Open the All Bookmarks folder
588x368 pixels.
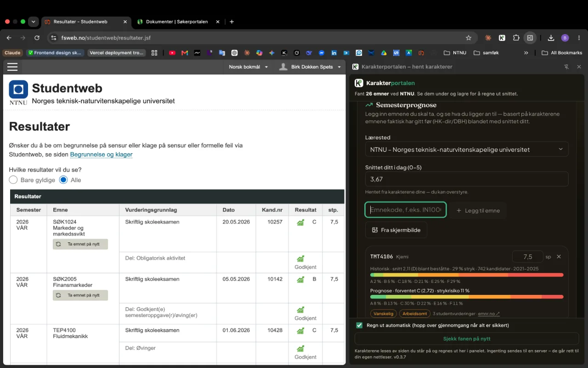tap(562, 53)
